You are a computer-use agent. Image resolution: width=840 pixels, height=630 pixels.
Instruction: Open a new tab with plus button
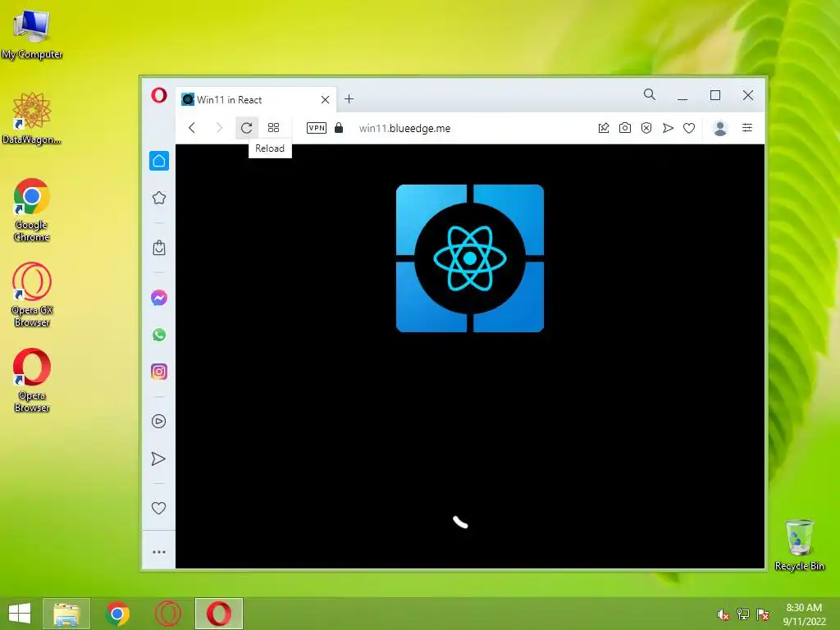coord(349,99)
